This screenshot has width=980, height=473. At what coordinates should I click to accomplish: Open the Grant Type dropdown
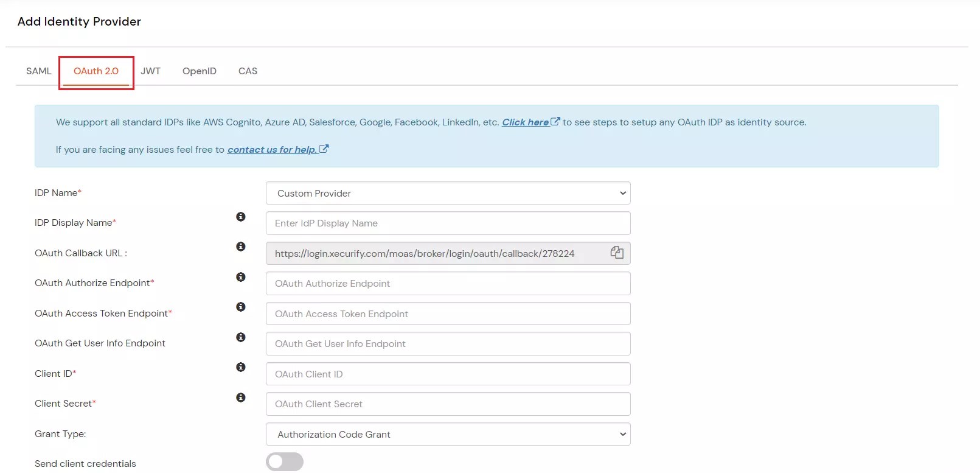coord(448,434)
